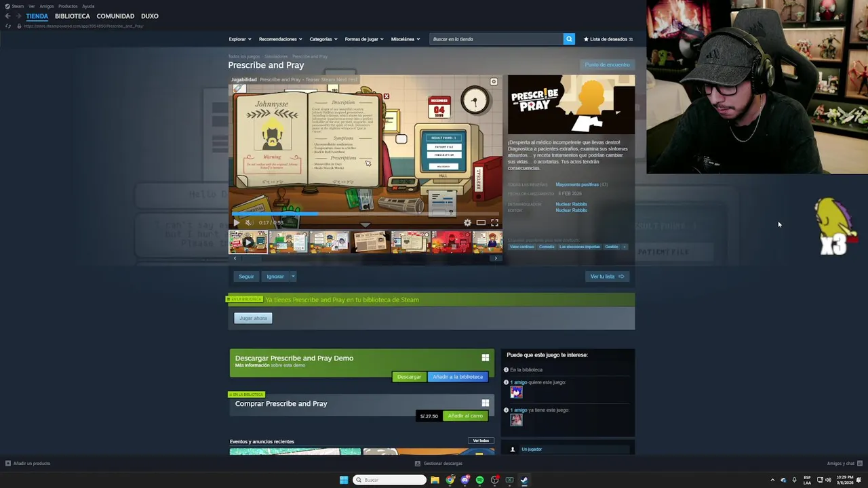Viewport: 868px width, 488px height.
Task: Click Añadir un producto plus icon
Action: coord(8,464)
